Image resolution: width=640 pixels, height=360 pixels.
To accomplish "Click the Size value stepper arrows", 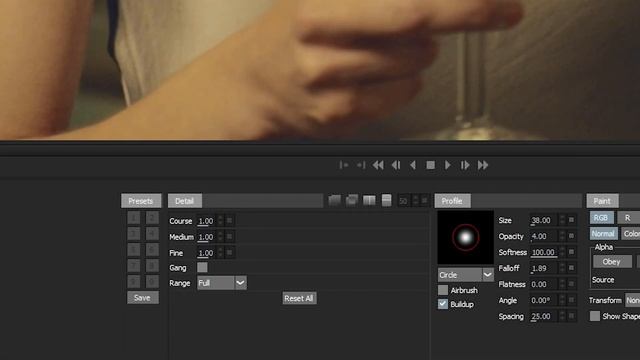I will coord(562,220).
